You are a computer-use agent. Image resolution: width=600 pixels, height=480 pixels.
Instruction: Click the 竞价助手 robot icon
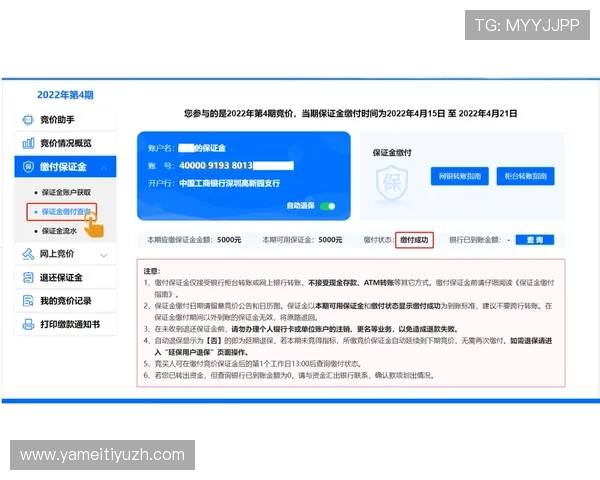[x=28, y=120]
